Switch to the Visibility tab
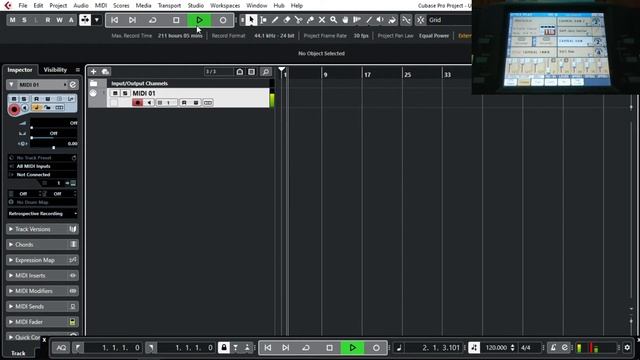 (55, 70)
